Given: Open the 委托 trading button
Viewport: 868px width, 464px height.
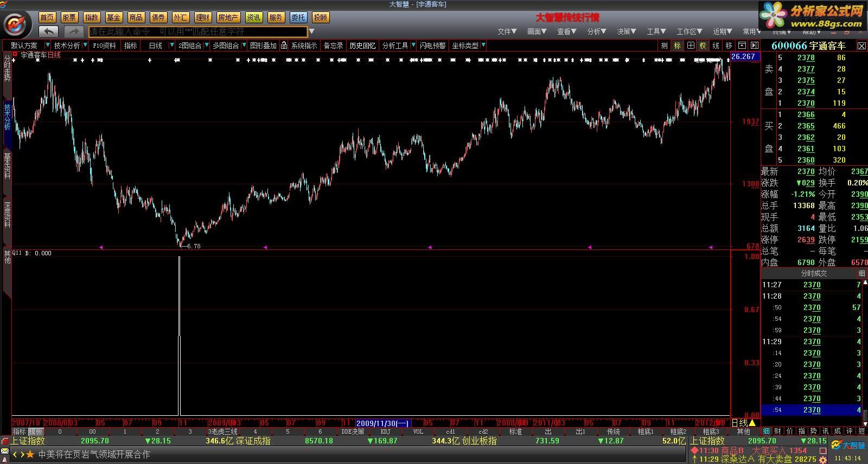Looking at the screenshot, I should pyautogui.click(x=298, y=17).
